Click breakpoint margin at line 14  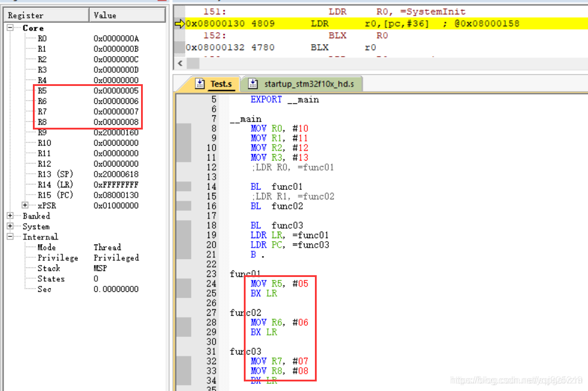[x=184, y=186]
